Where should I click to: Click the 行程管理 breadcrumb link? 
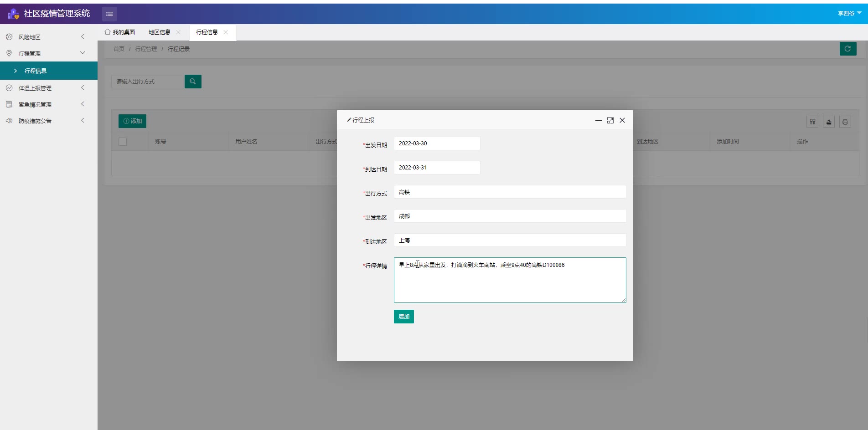tap(146, 49)
